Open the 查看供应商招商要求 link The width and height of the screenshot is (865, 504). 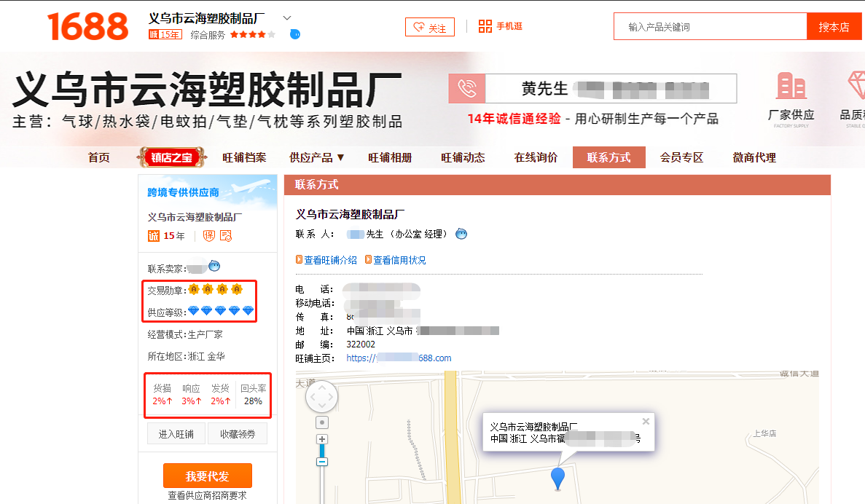pos(208,495)
